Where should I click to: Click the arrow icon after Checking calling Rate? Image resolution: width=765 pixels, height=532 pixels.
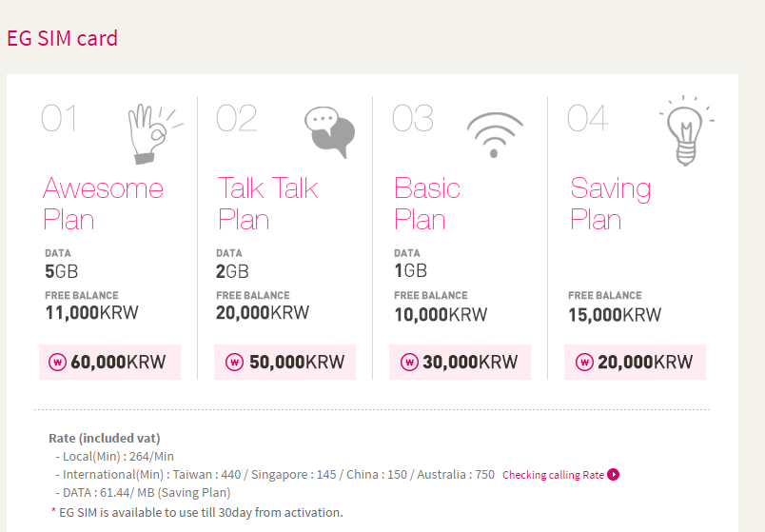point(613,475)
